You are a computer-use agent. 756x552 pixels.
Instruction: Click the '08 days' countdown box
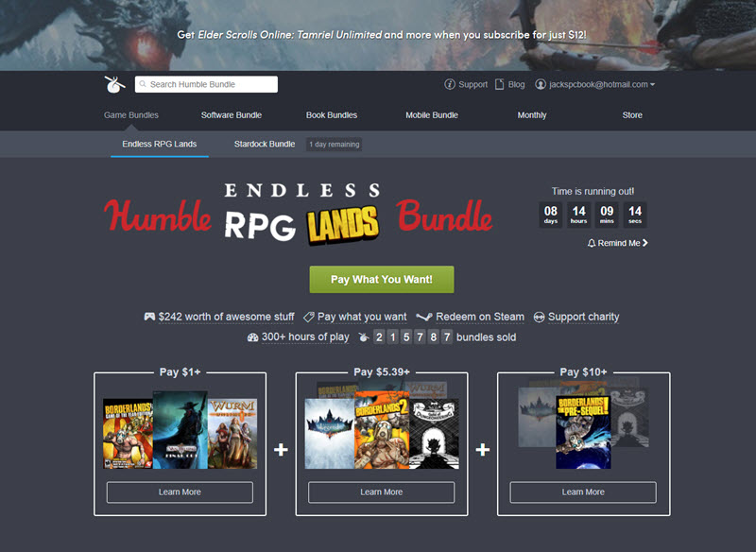click(551, 215)
